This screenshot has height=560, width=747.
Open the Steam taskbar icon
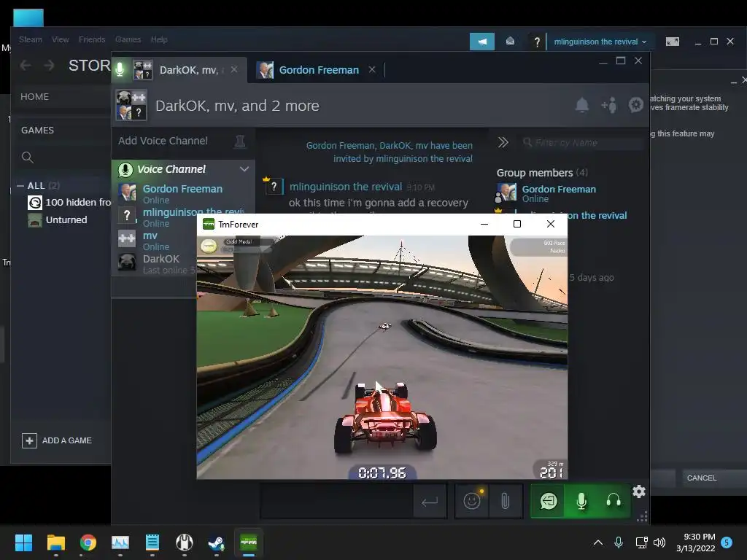point(217,542)
